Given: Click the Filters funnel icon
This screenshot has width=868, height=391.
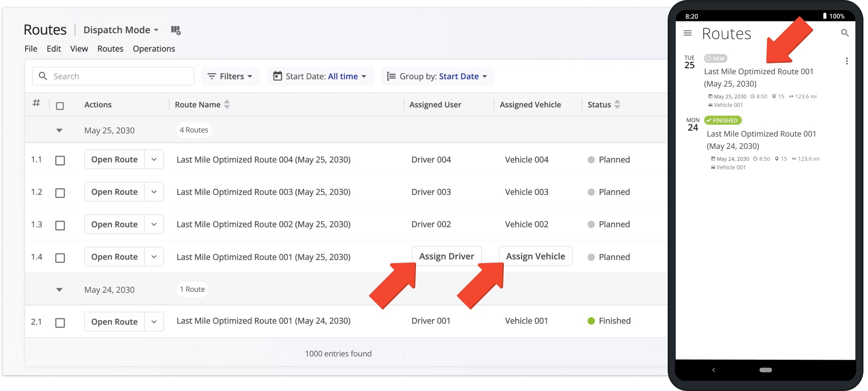Looking at the screenshot, I should pos(212,76).
